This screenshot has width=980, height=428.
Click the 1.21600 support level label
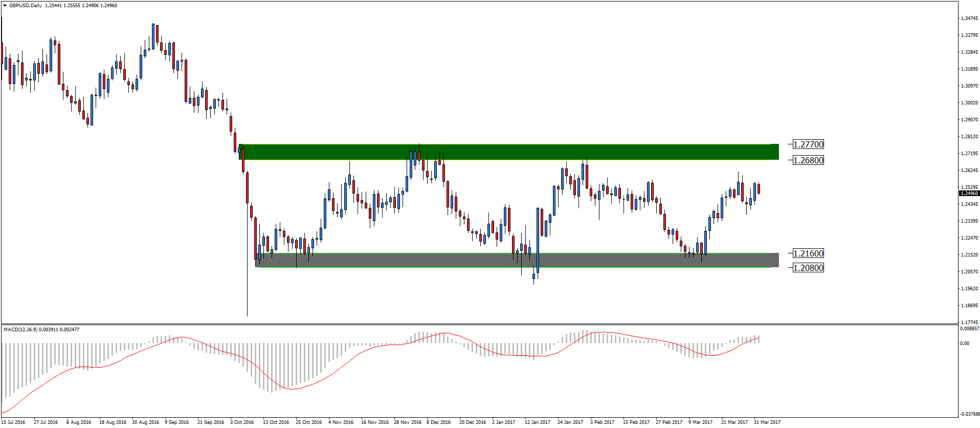point(808,253)
